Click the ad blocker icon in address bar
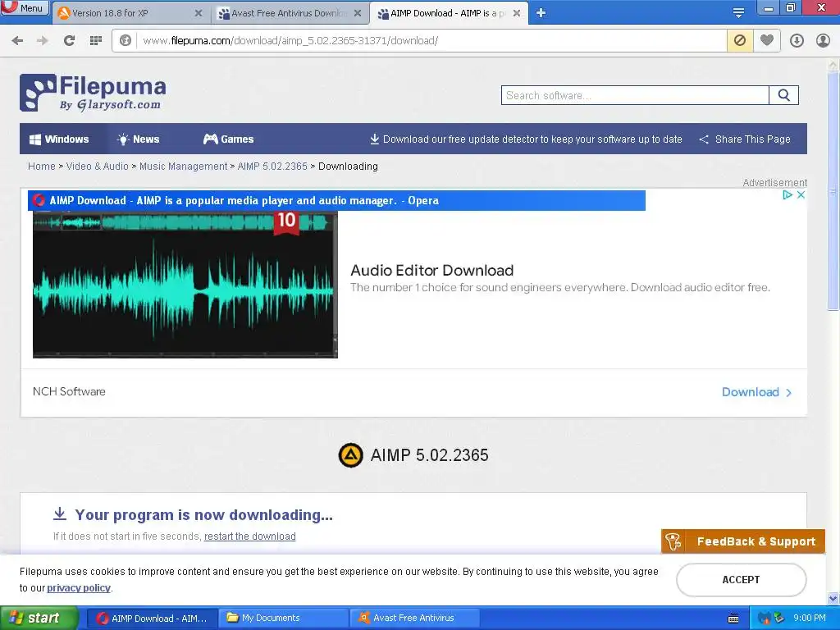The image size is (840, 630). click(740, 40)
